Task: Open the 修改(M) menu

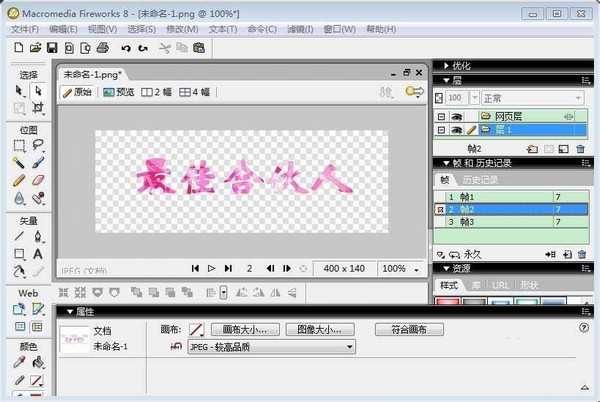Action: [181, 29]
